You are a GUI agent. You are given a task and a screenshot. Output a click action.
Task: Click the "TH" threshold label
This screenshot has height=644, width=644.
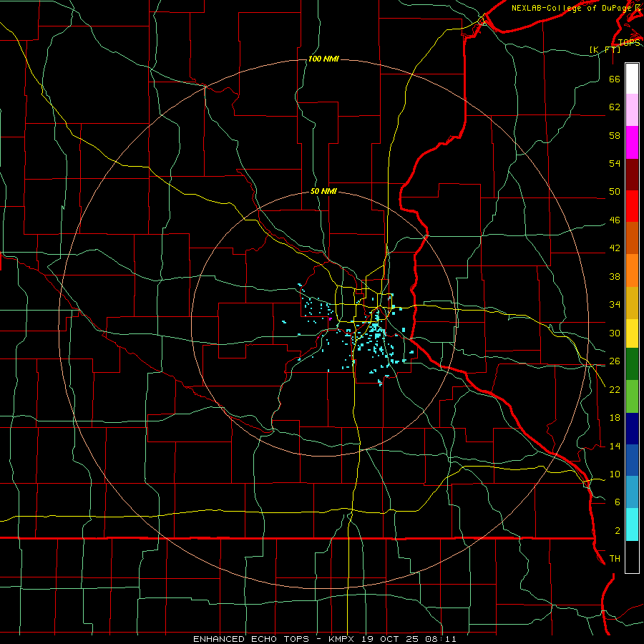[x=615, y=559]
